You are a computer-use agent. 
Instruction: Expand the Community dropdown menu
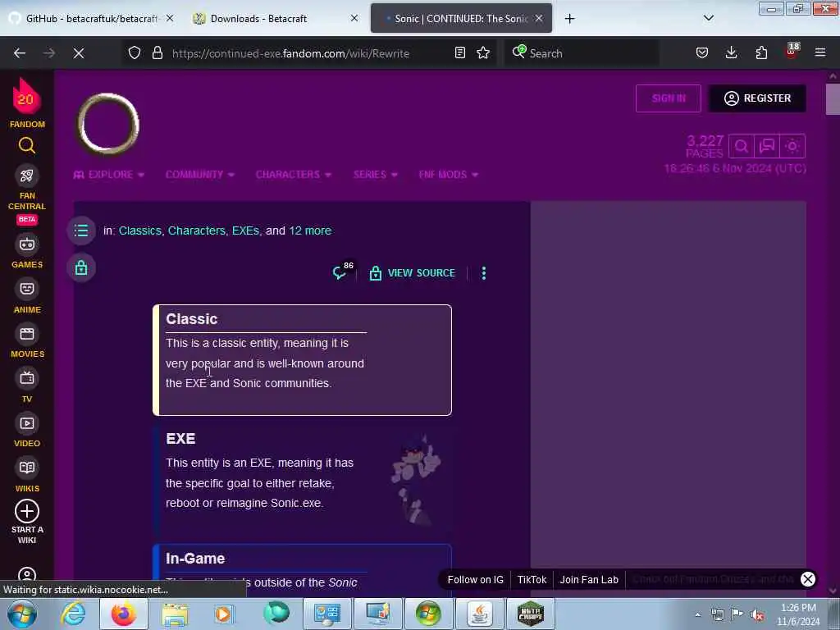[x=200, y=175]
